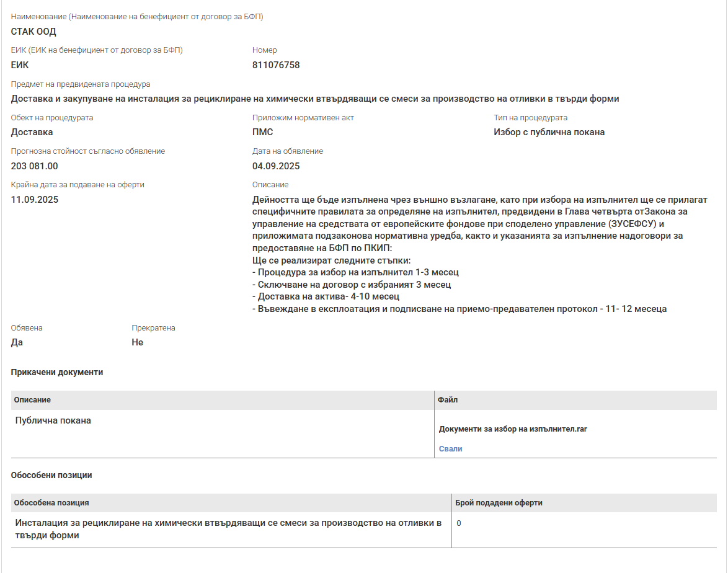Image resolution: width=728 pixels, height=573 pixels.
Task: Click the procedure subject title text
Action: pos(315,99)
